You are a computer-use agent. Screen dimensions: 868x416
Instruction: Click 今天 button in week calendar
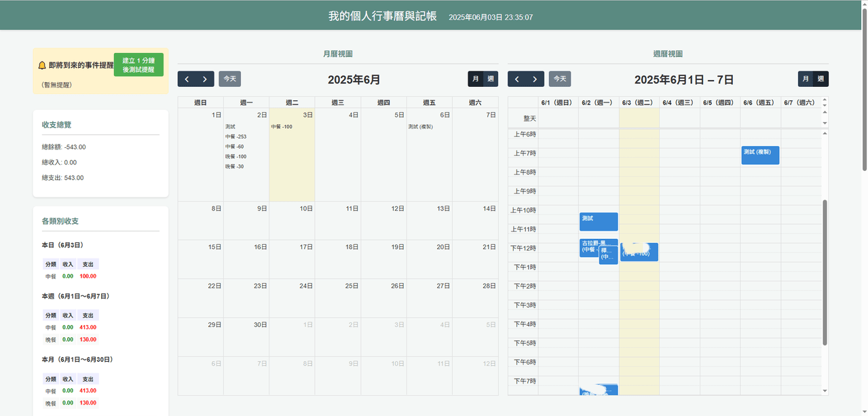point(560,79)
